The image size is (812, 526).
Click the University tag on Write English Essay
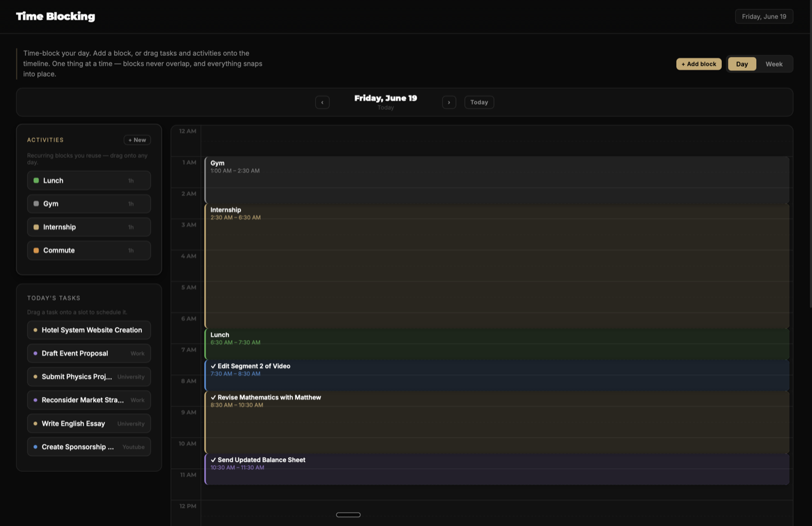click(x=131, y=423)
